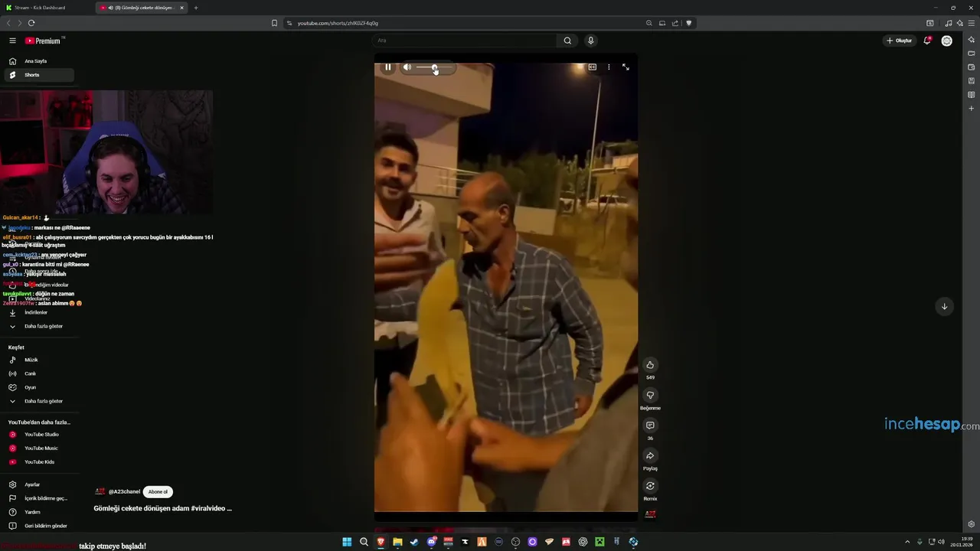Bookmark this page icon

tap(274, 23)
